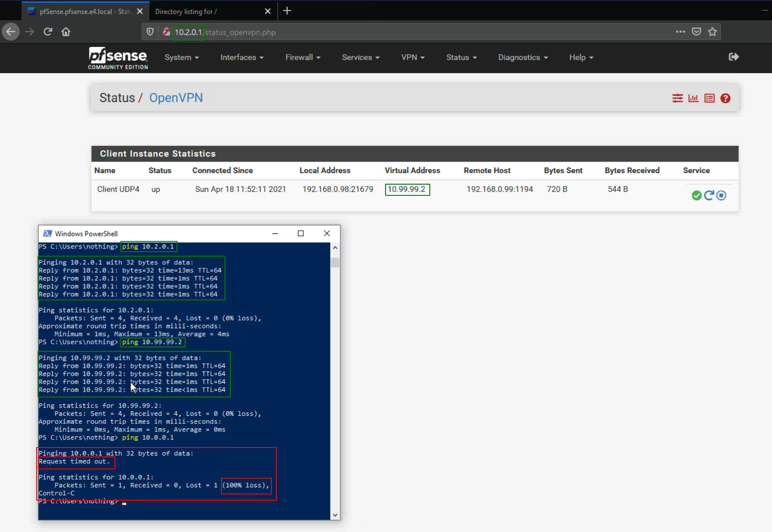772x532 pixels.
Task: Click the OpenVPN breadcrumb link
Action: pyautogui.click(x=176, y=98)
